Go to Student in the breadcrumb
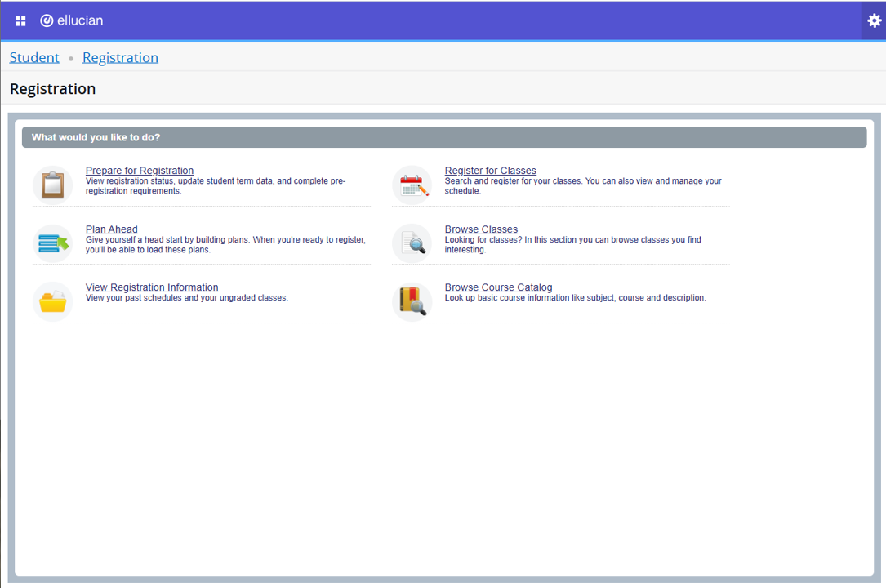This screenshot has width=886, height=588. click(x=34, y=57)
